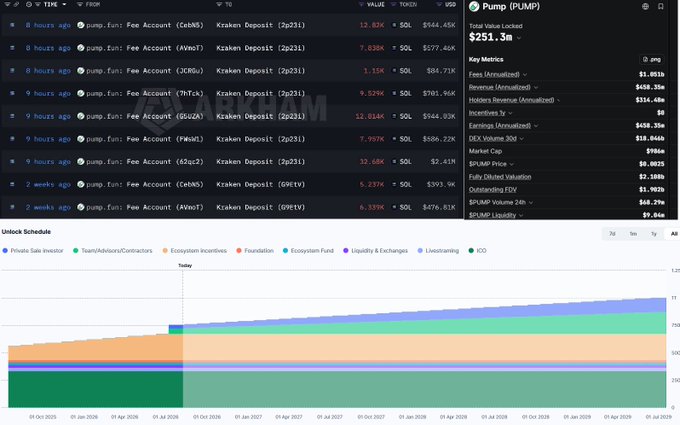Toggle the Private Sale Investor legend series
Image resolution: width=680 pixels, height=425 pixels.
tap(33, 251)
